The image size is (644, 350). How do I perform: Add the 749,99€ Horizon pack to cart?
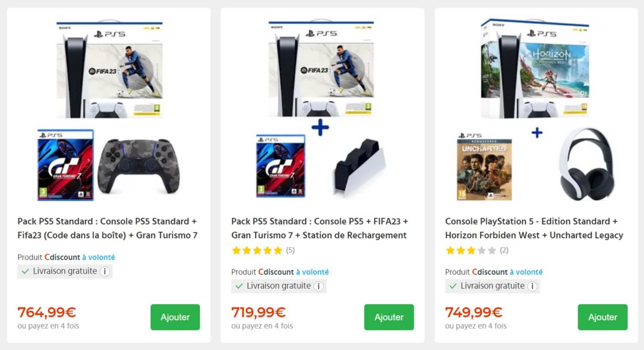[602, 317]
